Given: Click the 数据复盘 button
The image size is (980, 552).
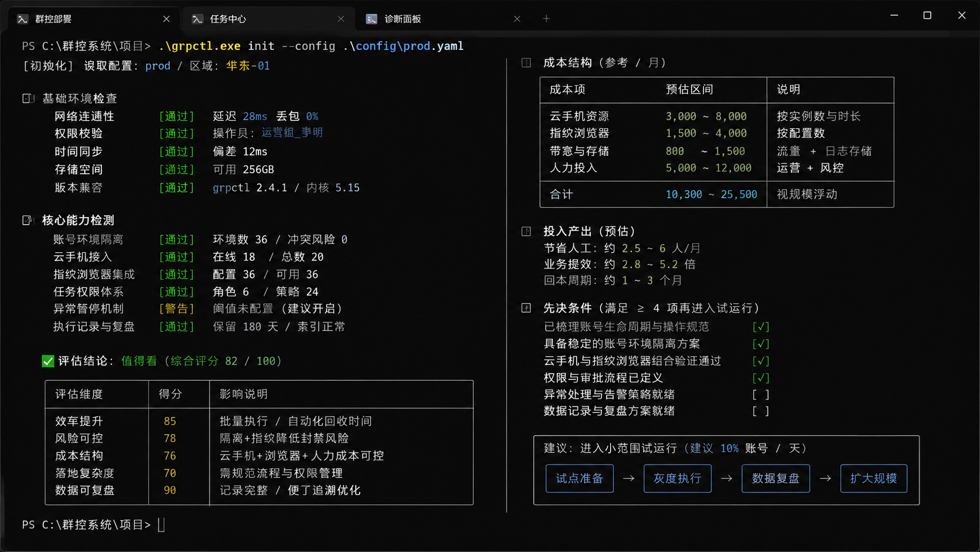Looking at the screenshot, I should pos(775,478).
